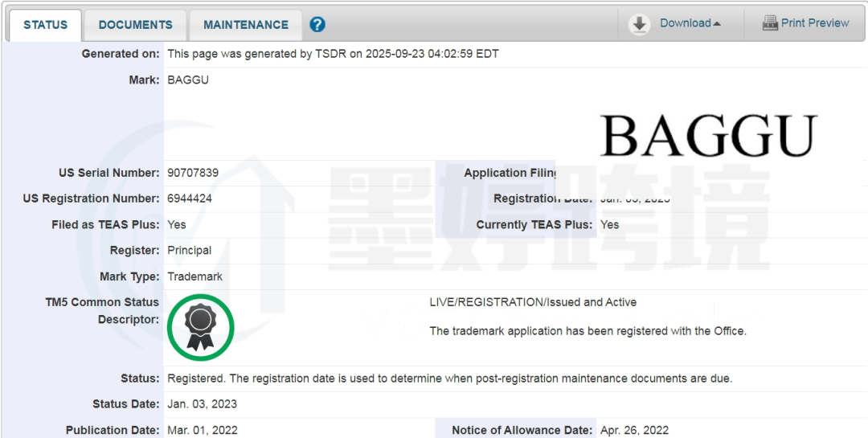Click the Register value Principal
Image resolution: width=868 pixels, height=438 pixels.
click(190, 250)
